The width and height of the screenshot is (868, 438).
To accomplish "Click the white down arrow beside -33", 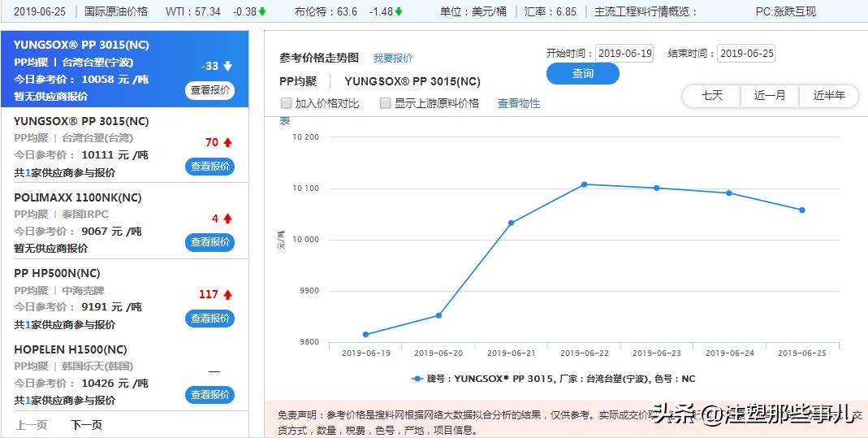I will [x=227, y=66].
